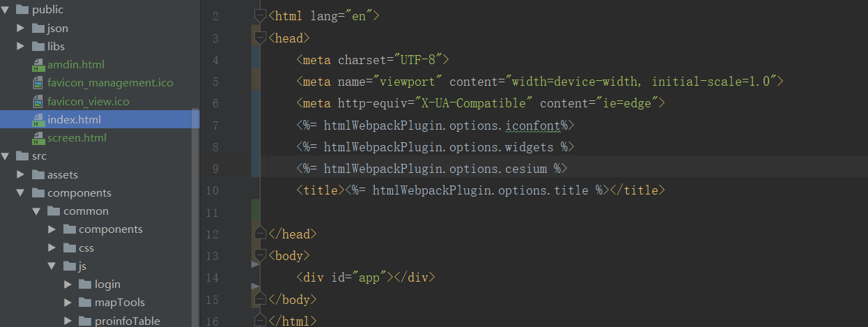Screen dimensions: 868x327
Task: Collapse the html tag fold marker
Action: pyautogui.click(x=261, y=15)
